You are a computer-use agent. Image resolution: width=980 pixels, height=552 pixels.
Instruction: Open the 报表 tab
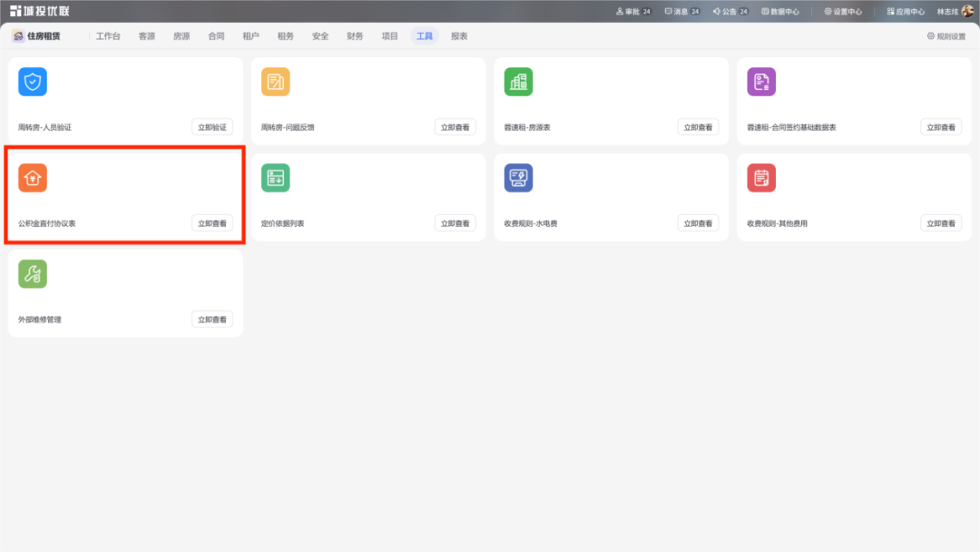[459, 36]
